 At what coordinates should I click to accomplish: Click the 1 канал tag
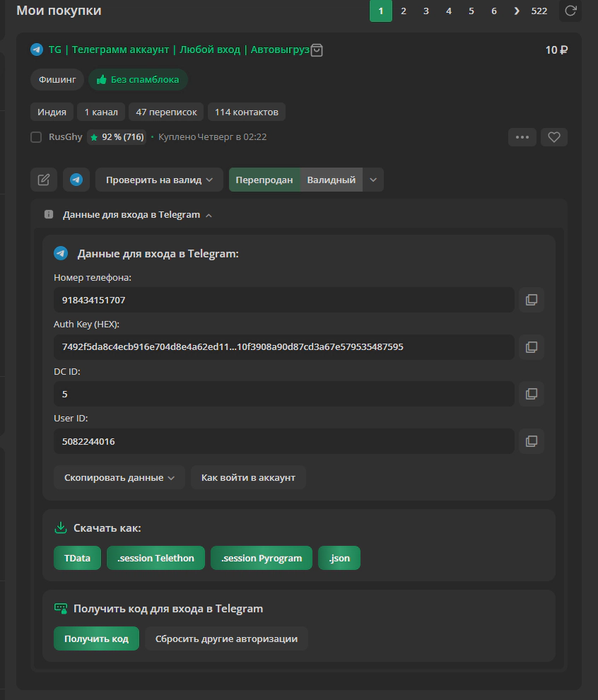coord(101,112)
